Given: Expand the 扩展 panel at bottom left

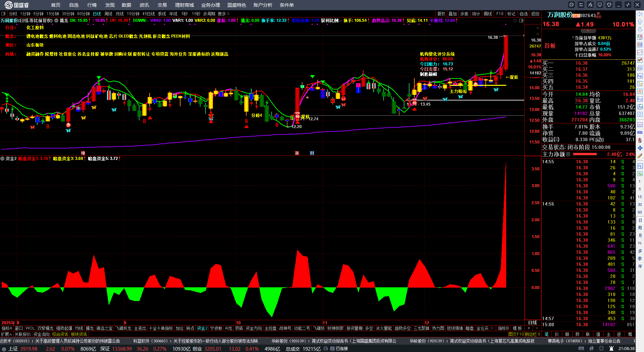Looking at the screenshot, I should pos(6,334).
